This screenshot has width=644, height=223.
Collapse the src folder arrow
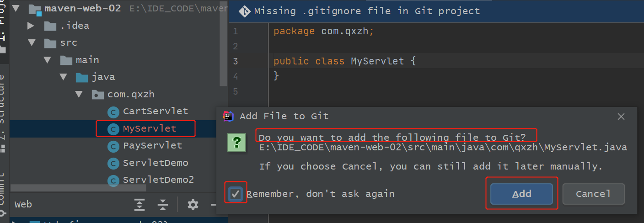(x=31, y=43)
